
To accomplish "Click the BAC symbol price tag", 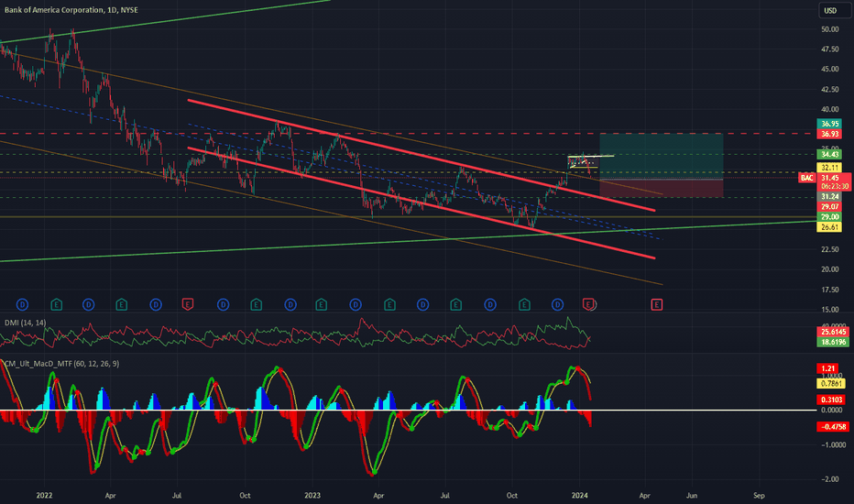I will pyautogui.click(x=806, y=178).
